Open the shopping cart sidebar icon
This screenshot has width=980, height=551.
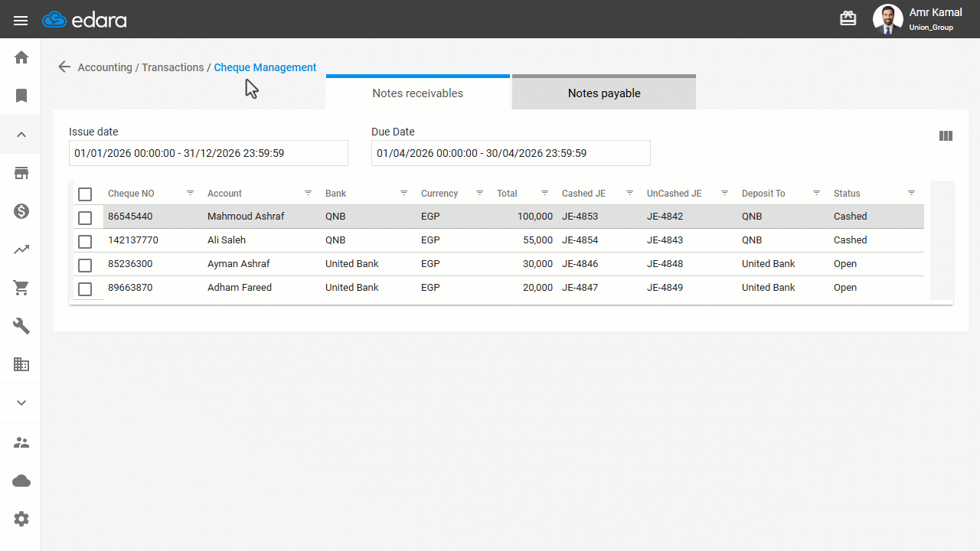click(21, 288)
